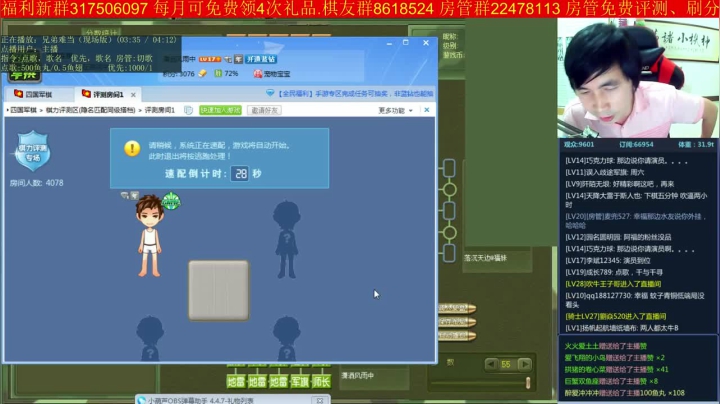Click the countdown seconds box showing 28
The height and width of the screenshot is (404, 720).
coord(240,174)
